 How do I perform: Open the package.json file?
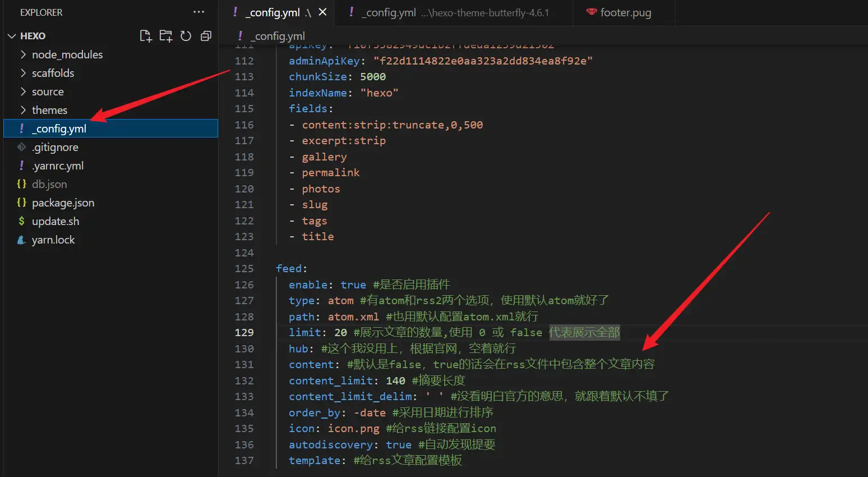tap(63, 203)
